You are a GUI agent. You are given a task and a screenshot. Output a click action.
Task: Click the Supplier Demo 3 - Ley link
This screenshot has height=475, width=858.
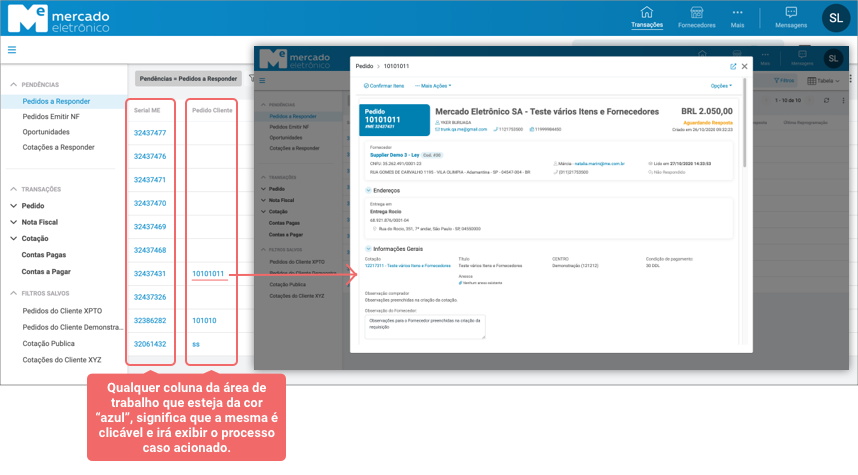(395, 155)
